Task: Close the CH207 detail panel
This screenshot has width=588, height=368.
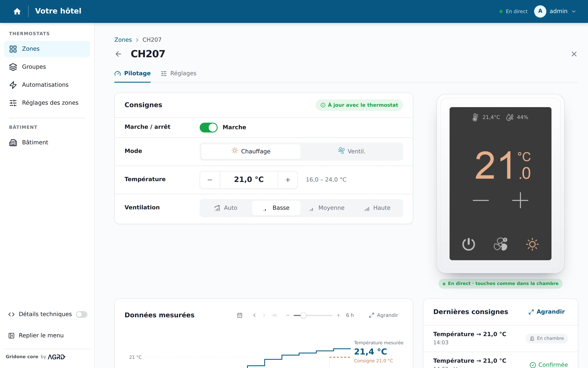Action: (x=574, y=54)
